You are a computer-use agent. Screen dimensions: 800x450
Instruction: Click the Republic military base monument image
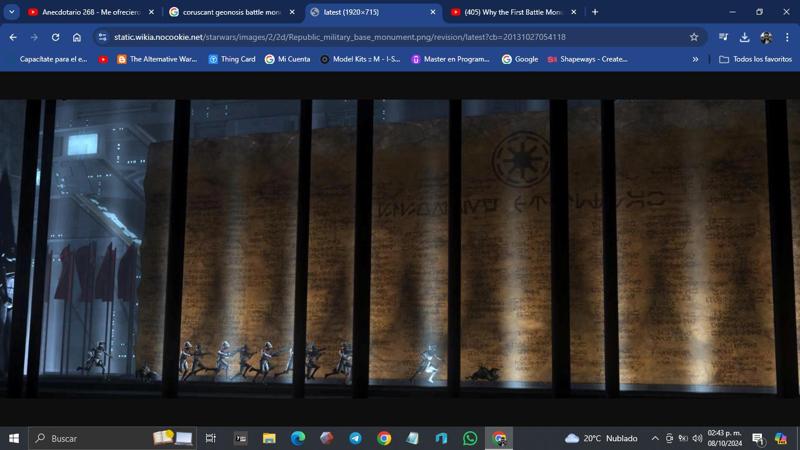pyautogui.click(x=400, y=248)
